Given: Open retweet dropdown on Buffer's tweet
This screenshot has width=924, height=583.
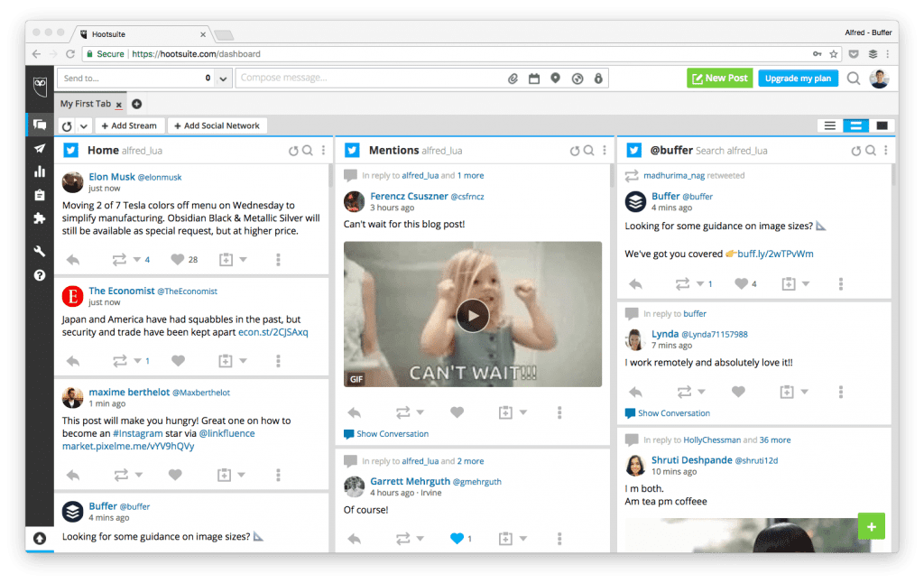Looking at the screenshot, I should (700, 283).
